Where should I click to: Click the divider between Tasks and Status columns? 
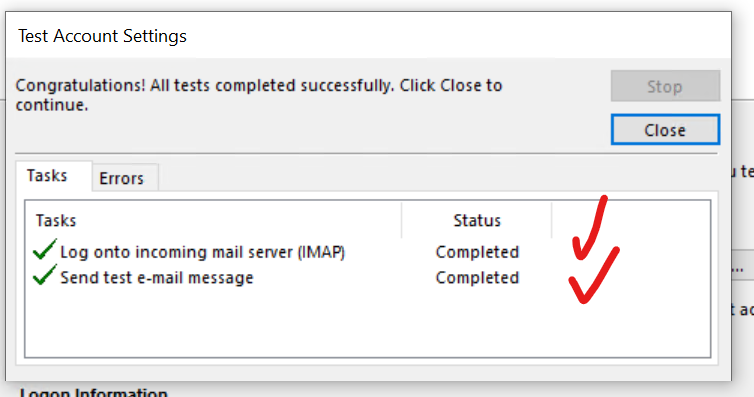(x=402, y=220)
